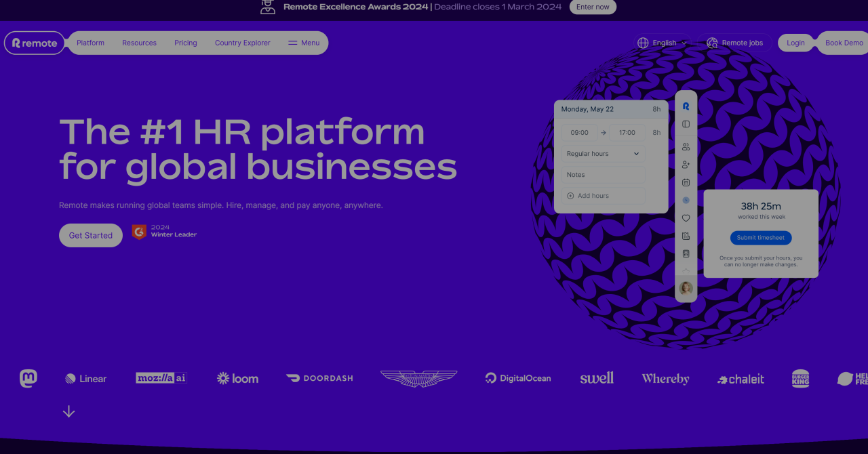868x454 pixels.
Task: Click the Notes input field
Action: (x=603, y=175)
